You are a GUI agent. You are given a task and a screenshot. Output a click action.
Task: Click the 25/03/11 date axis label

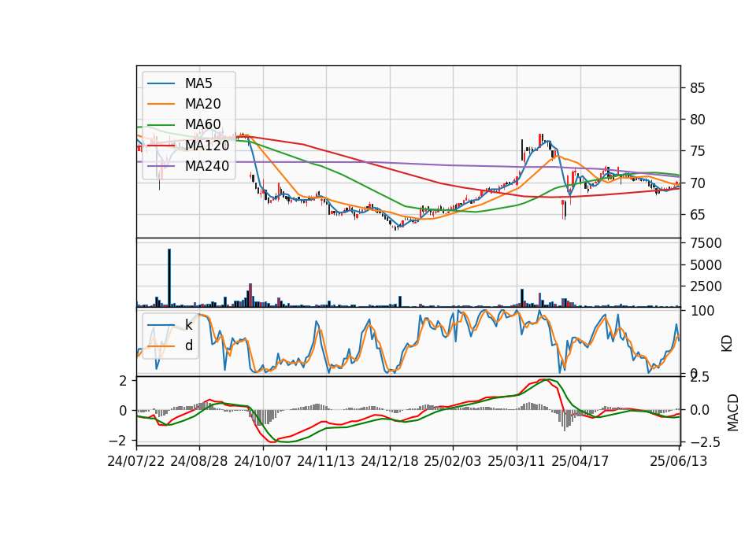point(517,461)
